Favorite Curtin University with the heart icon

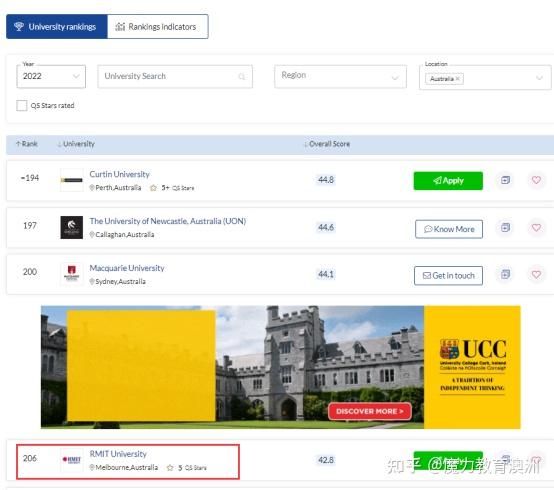point(536,180)
